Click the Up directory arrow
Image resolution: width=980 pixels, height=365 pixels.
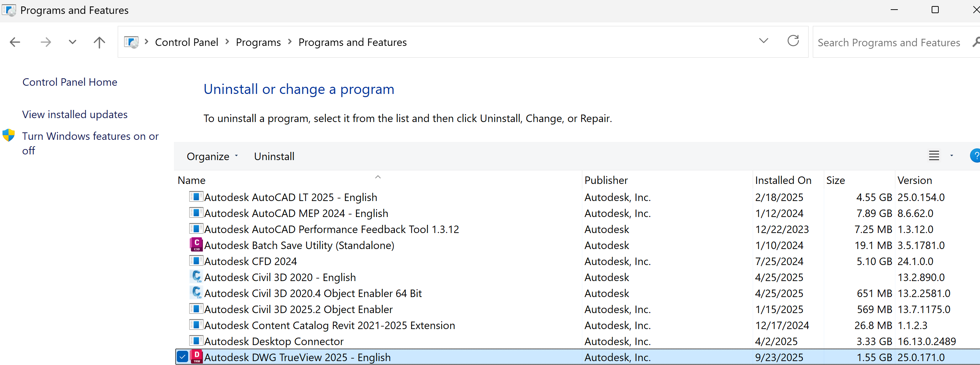(99, 42)
